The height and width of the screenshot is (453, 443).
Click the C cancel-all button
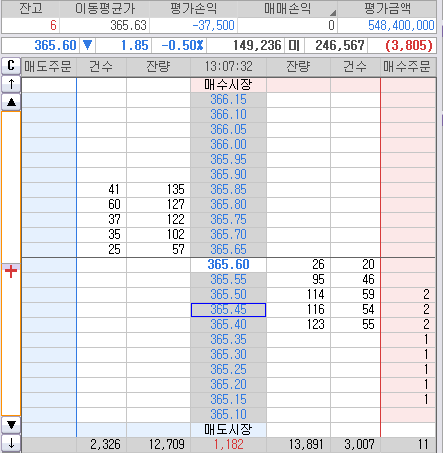pyautogui.click(x=11, y=66)
